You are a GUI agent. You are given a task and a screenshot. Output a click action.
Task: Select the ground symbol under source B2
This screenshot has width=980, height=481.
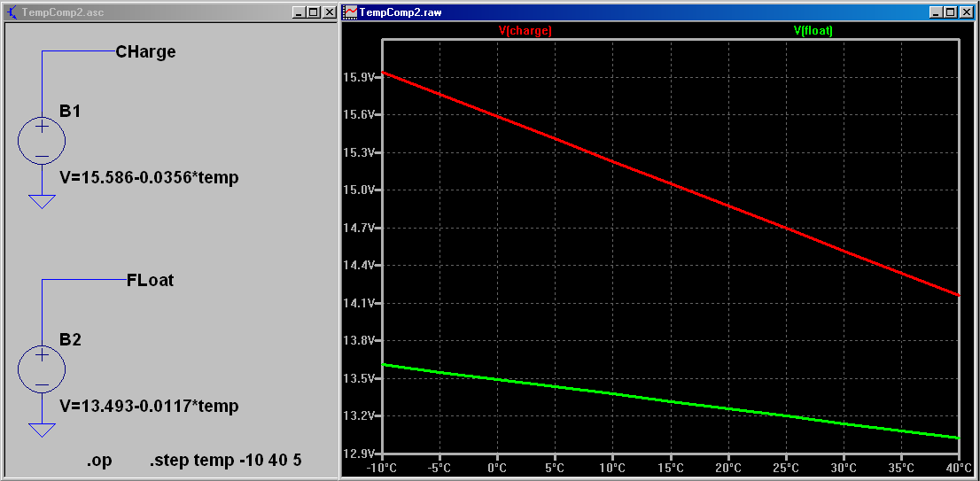(x=42, y=430)
